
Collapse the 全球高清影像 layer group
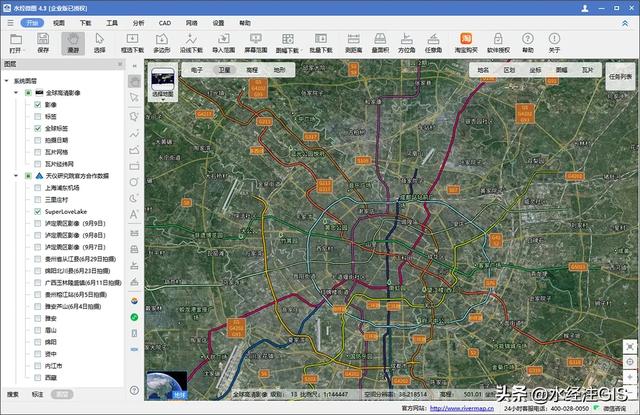pyautogui.click(x=16, y=93)
